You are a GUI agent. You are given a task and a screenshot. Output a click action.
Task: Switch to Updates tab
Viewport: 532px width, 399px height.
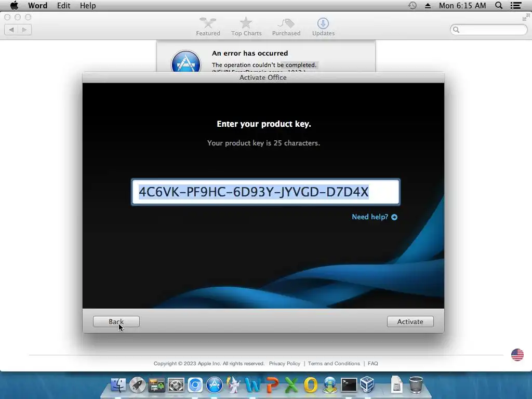click(x=323, y=26)
